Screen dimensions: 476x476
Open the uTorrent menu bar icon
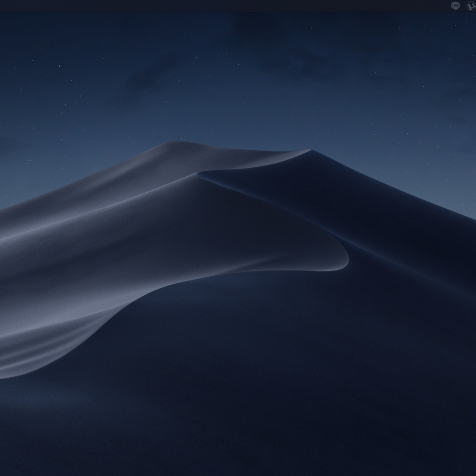(x=472, y=6)
